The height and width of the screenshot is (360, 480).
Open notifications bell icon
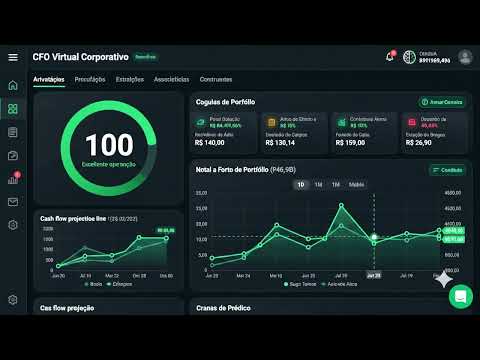(390, 57)
